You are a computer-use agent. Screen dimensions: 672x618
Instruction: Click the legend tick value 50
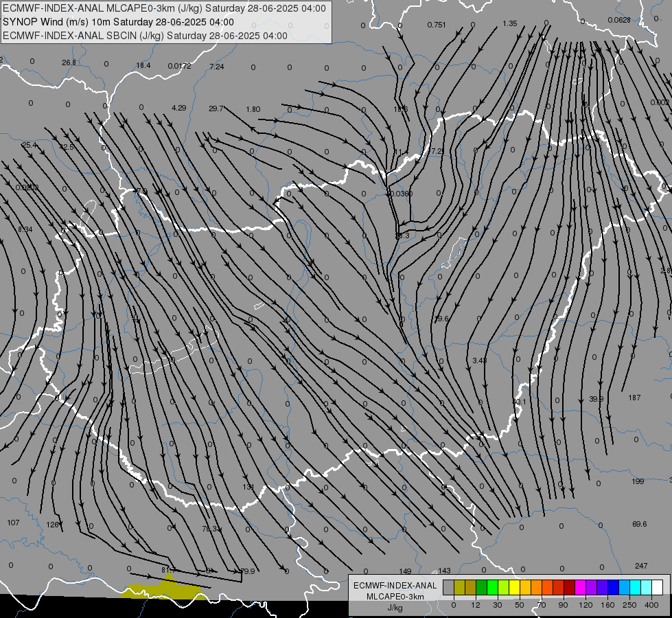pos(519,605)
